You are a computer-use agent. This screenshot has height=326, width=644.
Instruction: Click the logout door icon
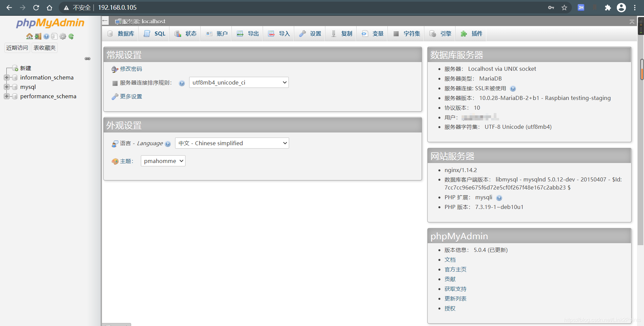point(38,36)
